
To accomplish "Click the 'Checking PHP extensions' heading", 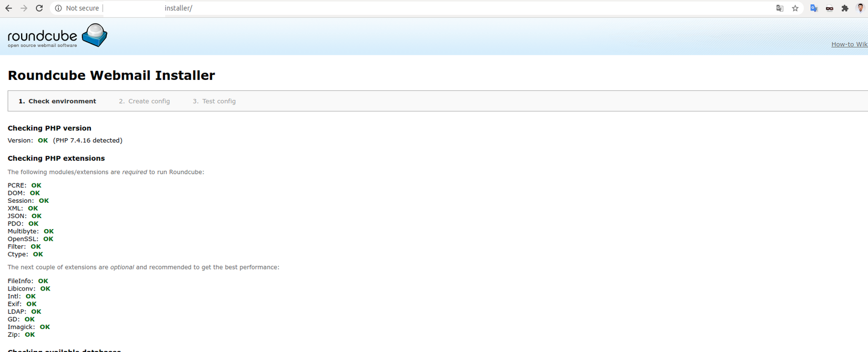I will 56,158.
